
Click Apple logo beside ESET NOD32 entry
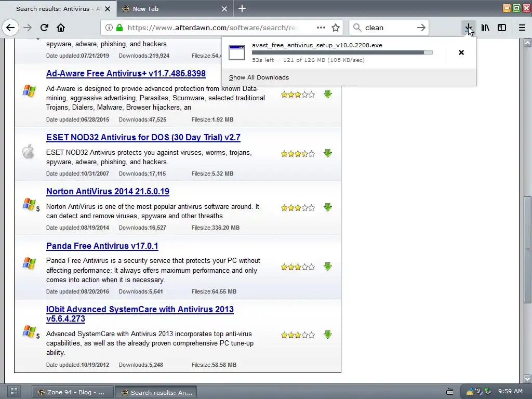[28, 151]
